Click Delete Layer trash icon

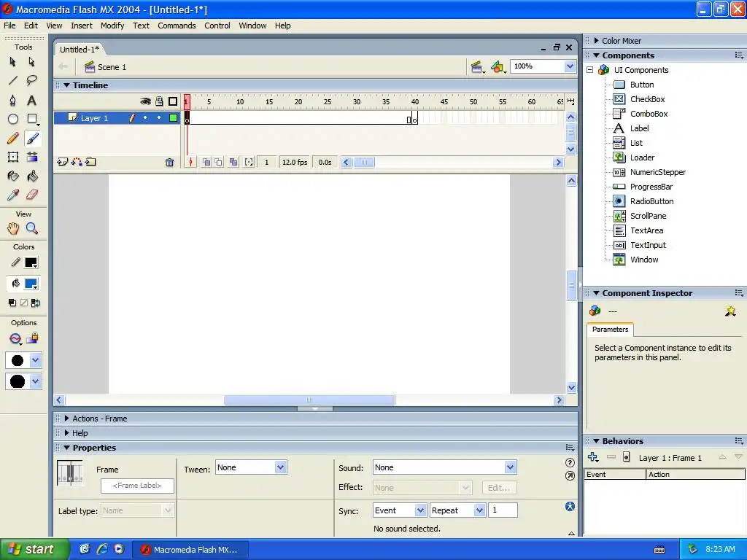[x=169, y=163]
